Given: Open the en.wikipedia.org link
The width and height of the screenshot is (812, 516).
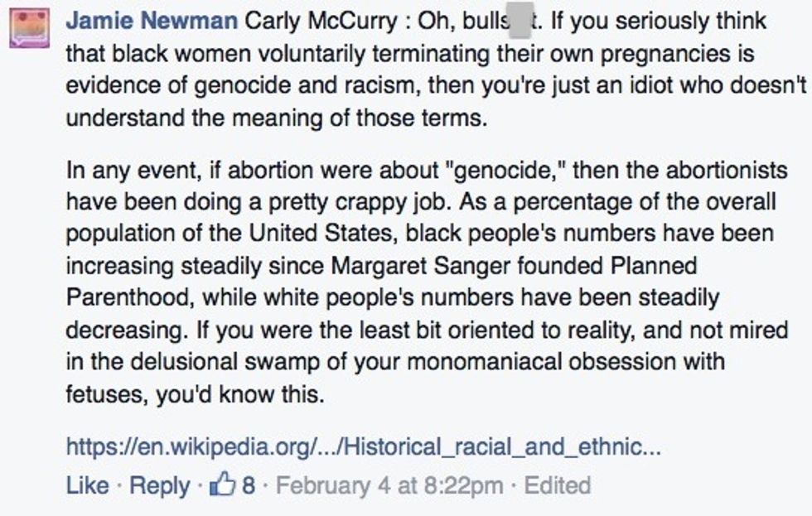Looking at the screenshot, I should [x=363, y=447].
